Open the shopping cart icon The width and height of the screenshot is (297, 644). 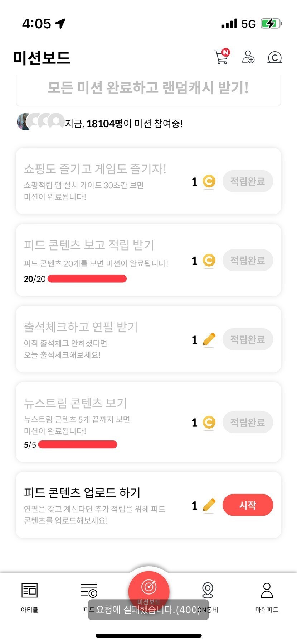click(221, 57)
